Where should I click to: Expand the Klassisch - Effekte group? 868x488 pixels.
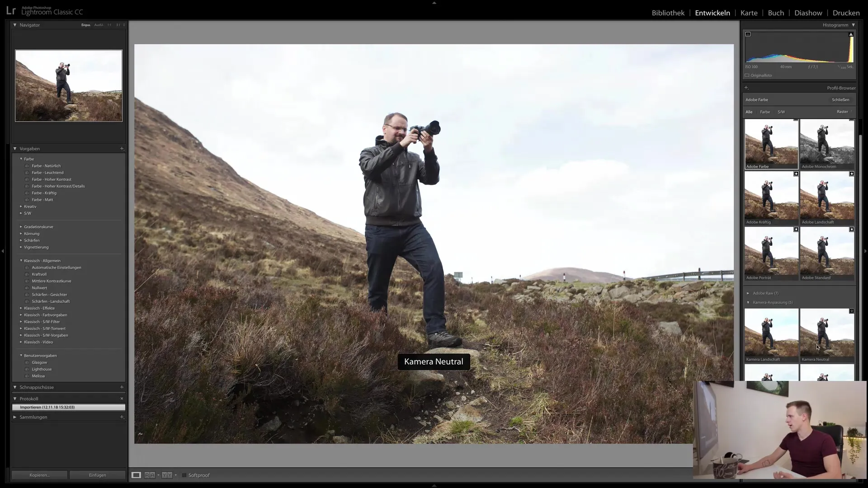21,308
